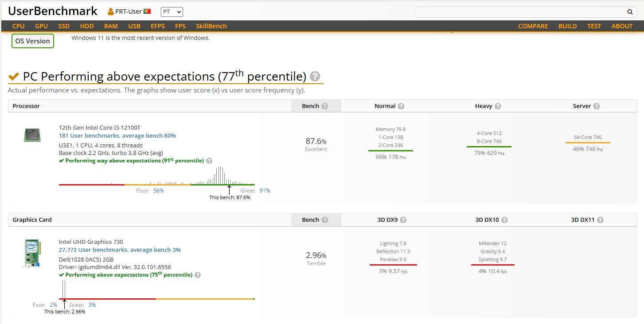Click help icon beside 75th percentile text

pos(198,275)
